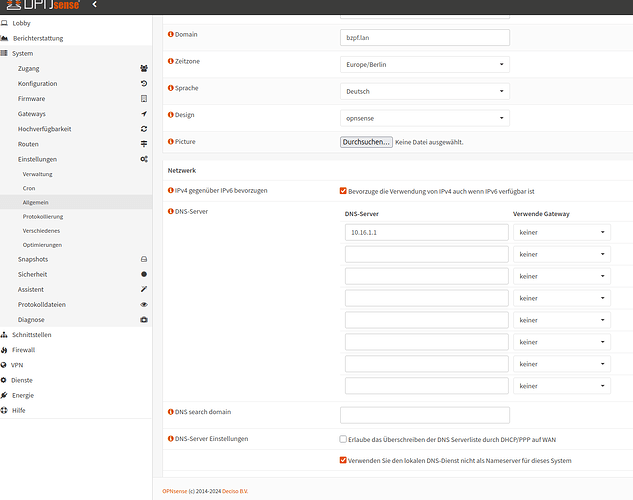Open gateway dropdown in last DNS row
Image resolution: width=633 pixels, height=500 pixels.
coord(562,386)
